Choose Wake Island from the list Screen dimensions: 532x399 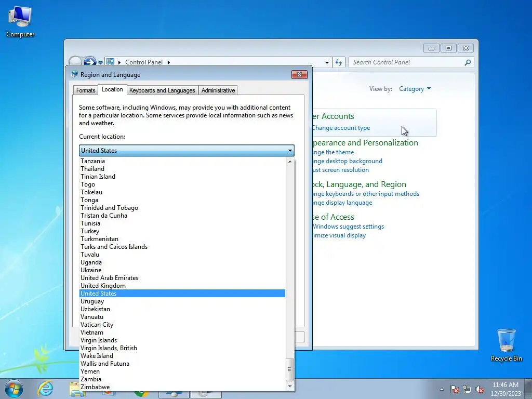pyautogui.click(x=182, y=356)
